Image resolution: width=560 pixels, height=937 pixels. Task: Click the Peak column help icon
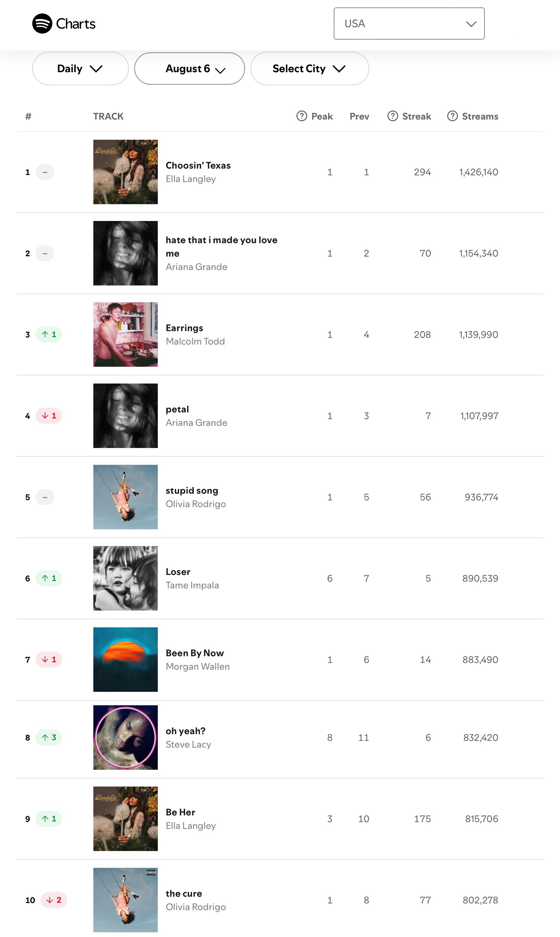tap(301, 116)
